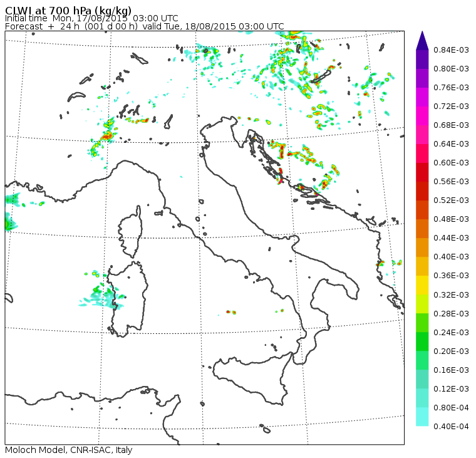Screen dimensions: 476x458
Task: Click the dark purple arrow atop the colorbar
Action: pyautogui.click(x=422, y=41)
